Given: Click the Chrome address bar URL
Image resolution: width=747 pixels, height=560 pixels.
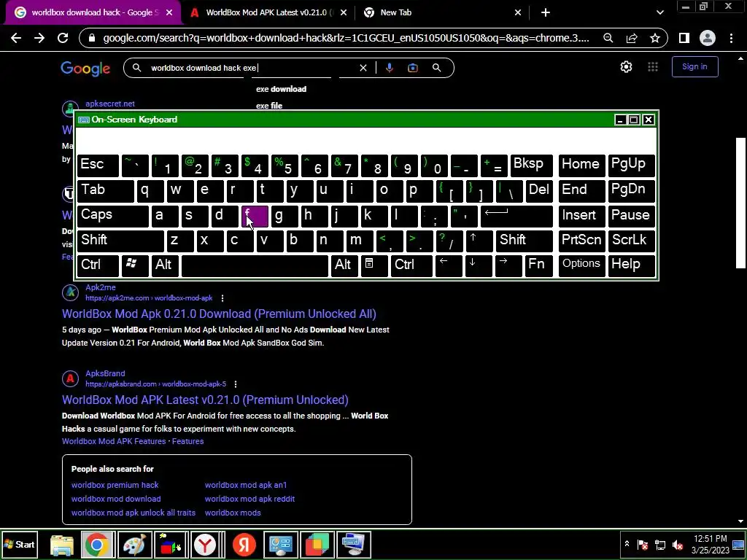Looking at the screenshot, I should 346,38.
